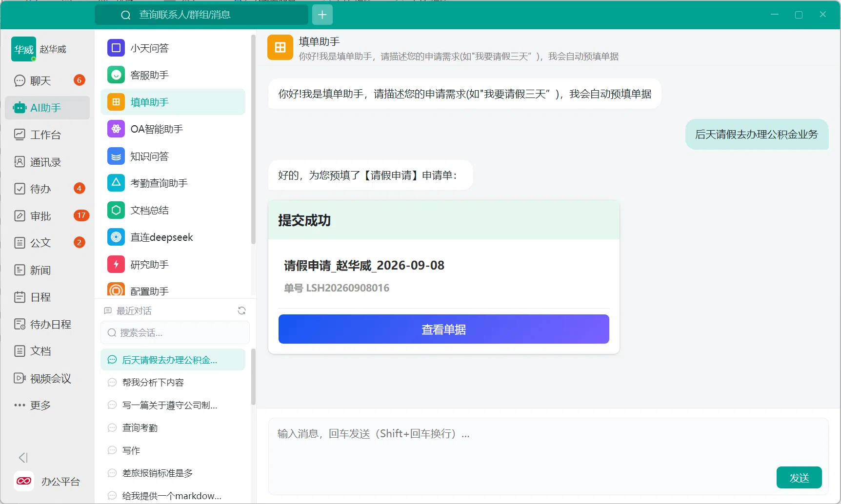
Task: Select 研究助手 assistant
Action: pyautogui.click(x=173, y=264)
